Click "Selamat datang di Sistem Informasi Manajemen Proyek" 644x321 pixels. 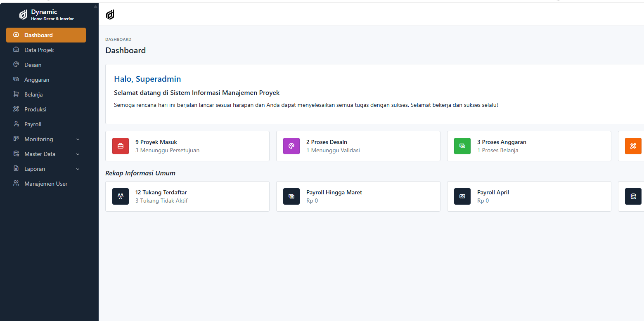click(x=197, y=93)
